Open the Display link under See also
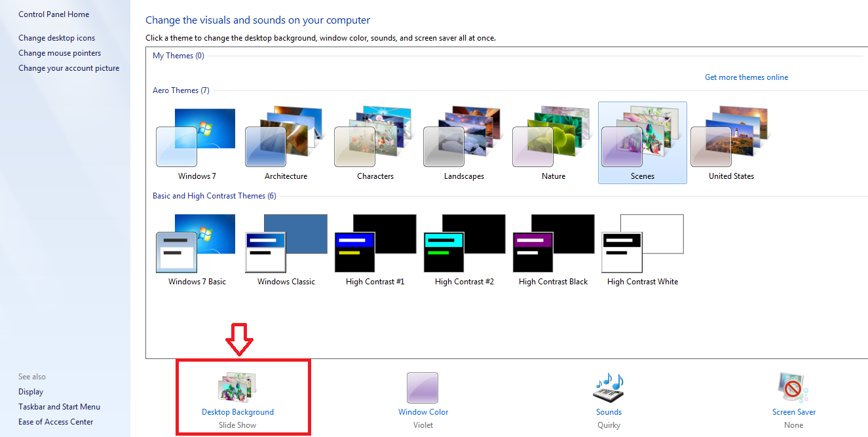Screen dimensions: 868x437 click(31, 392)
